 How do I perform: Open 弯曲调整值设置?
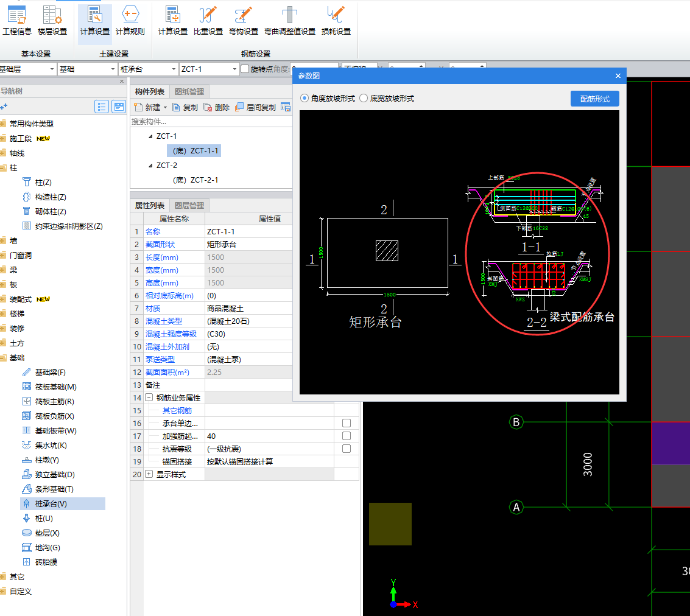click(289, 21)
